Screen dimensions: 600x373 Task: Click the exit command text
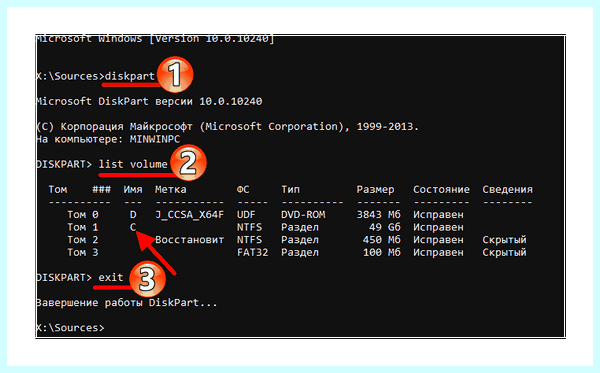tap(111, 277)
